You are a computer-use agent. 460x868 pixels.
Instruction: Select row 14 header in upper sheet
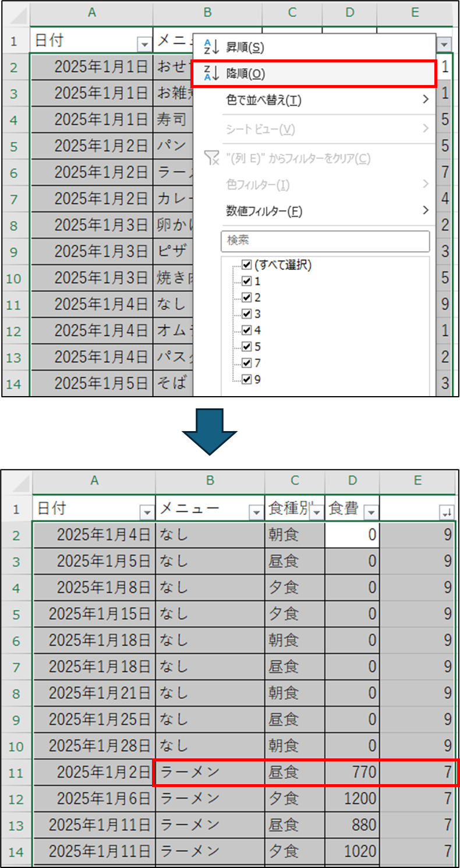[15, 384]
